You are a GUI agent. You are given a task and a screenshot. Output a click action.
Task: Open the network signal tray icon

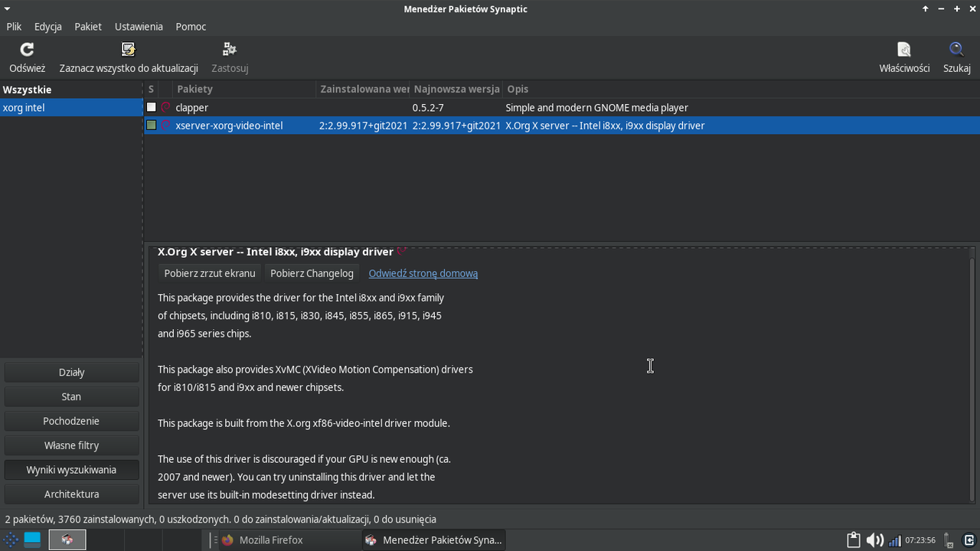pyautogui.click(x=894, y=540)
